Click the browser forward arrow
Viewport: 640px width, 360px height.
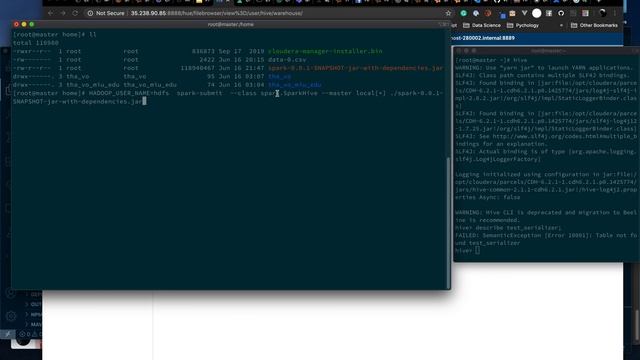[x=63, y=13]
